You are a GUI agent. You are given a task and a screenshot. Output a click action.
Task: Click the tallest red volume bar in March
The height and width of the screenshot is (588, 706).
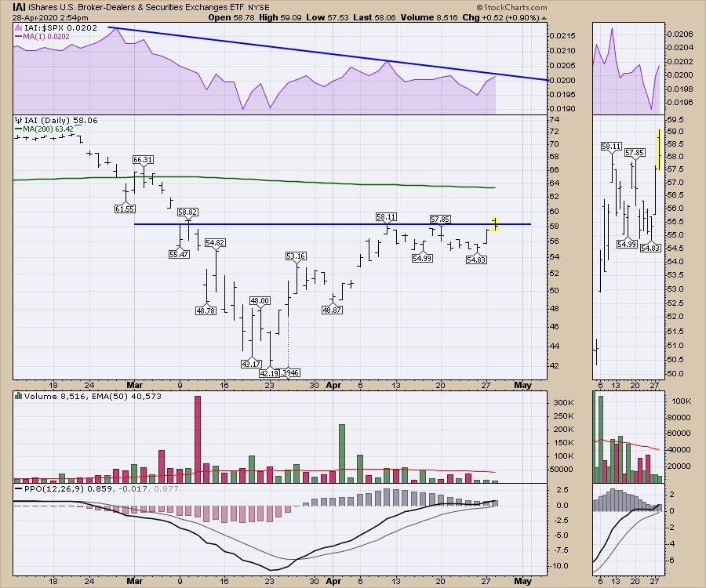(x=197, y=439)
